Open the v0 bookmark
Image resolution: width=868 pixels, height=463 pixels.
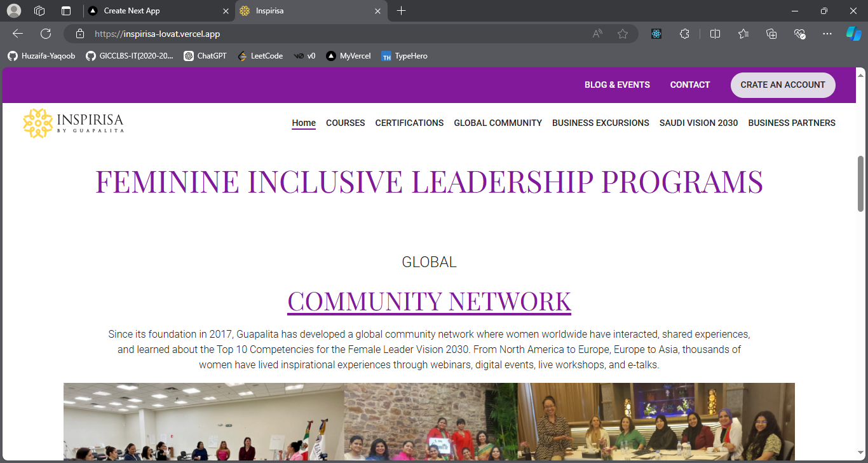click(304, 56)
